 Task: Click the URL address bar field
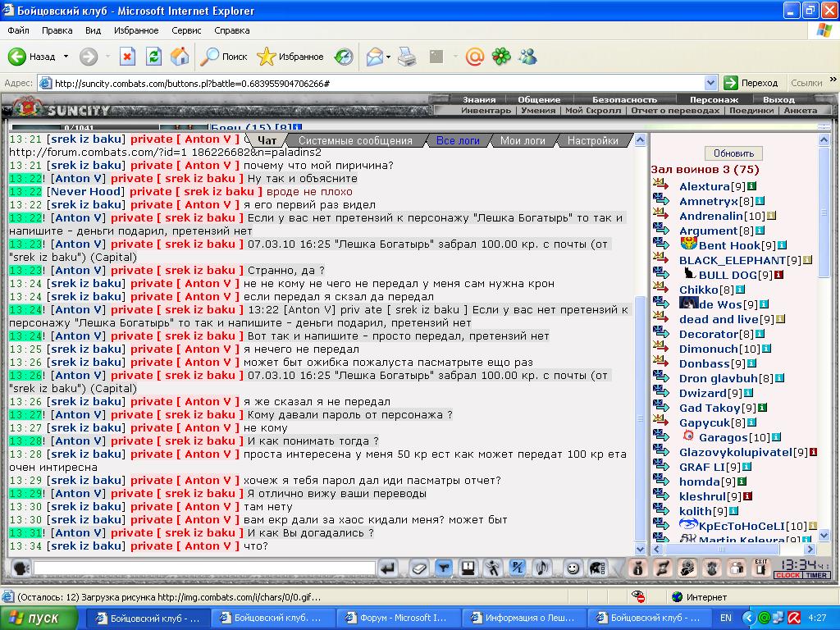click(x=379, y=83)
